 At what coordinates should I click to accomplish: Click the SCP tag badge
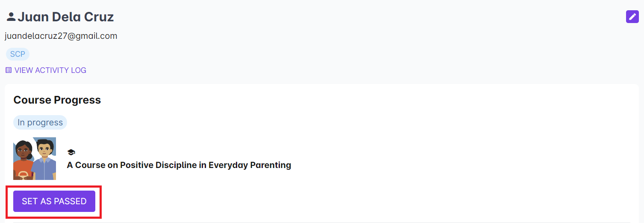(x=18, y=54)
